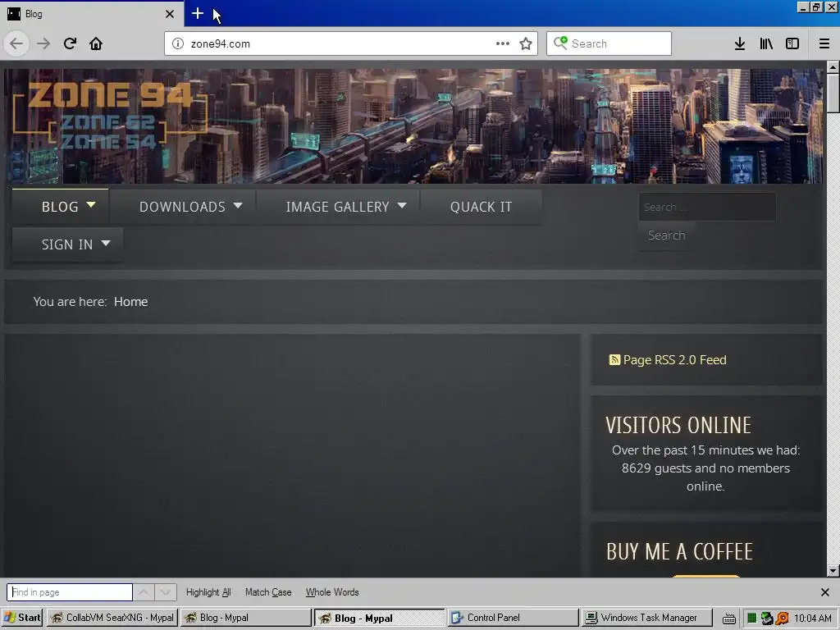Image resolution: width=840 pixels, height=630 pixels.
Task: Open a new tab with plus
Action: click(197, 13)
